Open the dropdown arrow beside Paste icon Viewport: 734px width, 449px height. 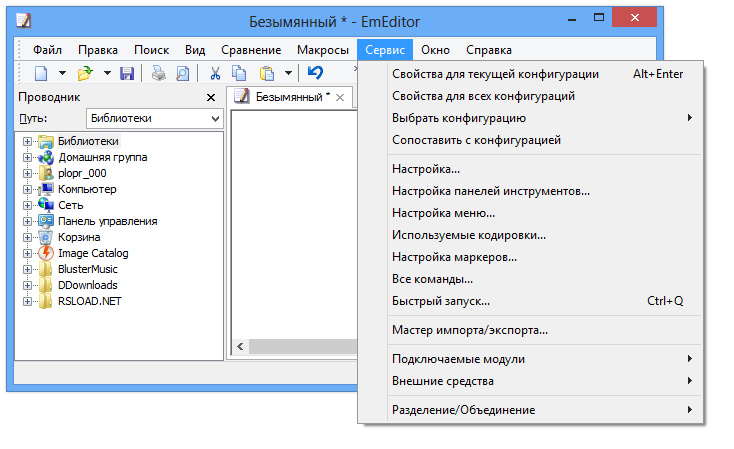(288, 73)
